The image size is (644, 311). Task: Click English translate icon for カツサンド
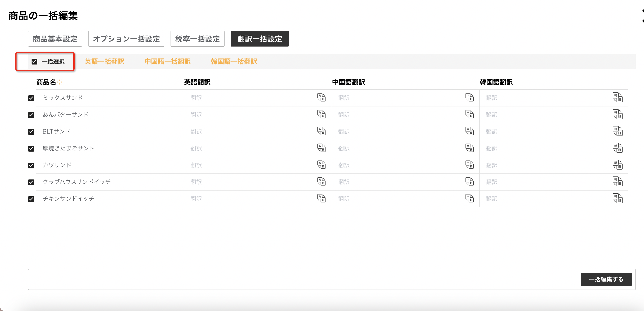click(321, 165)
